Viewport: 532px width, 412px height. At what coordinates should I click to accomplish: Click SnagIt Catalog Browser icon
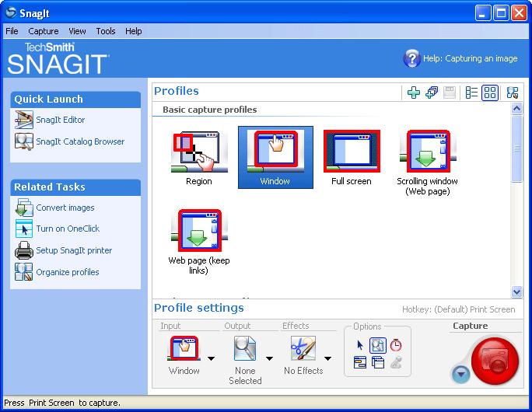point(24,141)
